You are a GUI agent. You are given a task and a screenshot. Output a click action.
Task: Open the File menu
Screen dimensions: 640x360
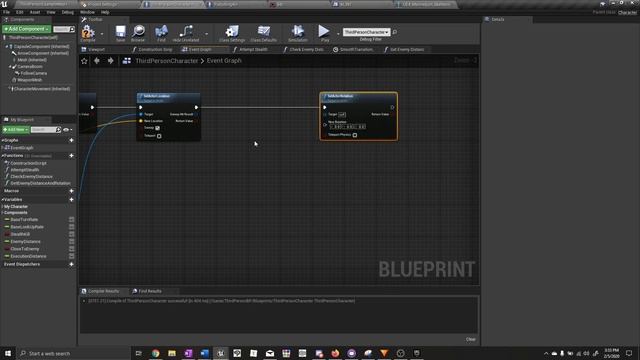tap(7, 12)
